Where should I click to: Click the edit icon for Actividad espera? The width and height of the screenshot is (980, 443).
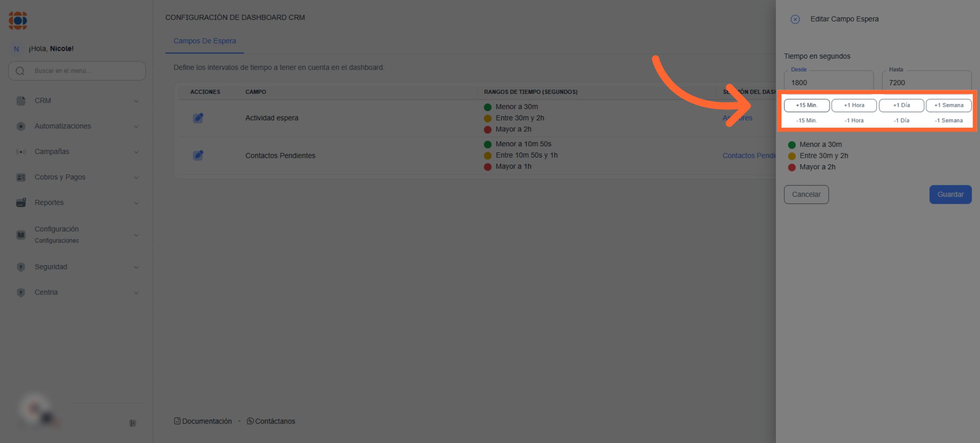198,118
